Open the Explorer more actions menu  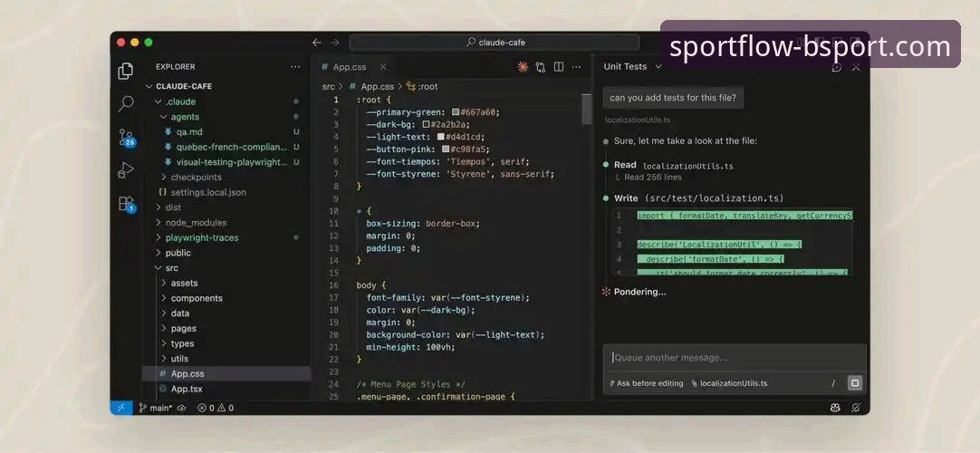click(x=295, y=67)
